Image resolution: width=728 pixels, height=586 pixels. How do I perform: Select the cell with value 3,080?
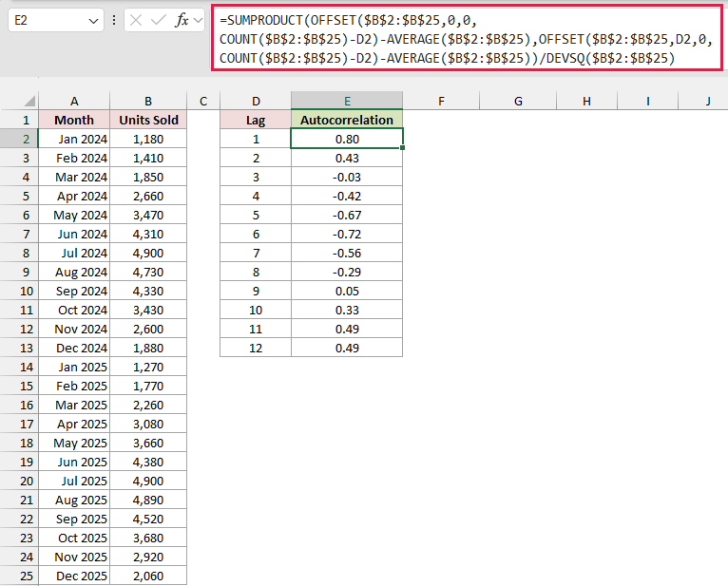tap(148, 425)
